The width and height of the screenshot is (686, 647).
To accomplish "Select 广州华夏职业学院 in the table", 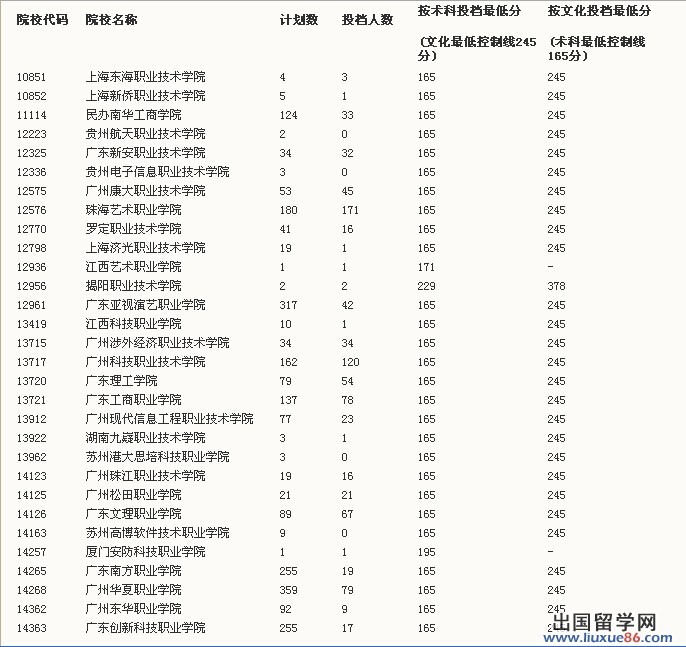I will [x=133, y=590].
